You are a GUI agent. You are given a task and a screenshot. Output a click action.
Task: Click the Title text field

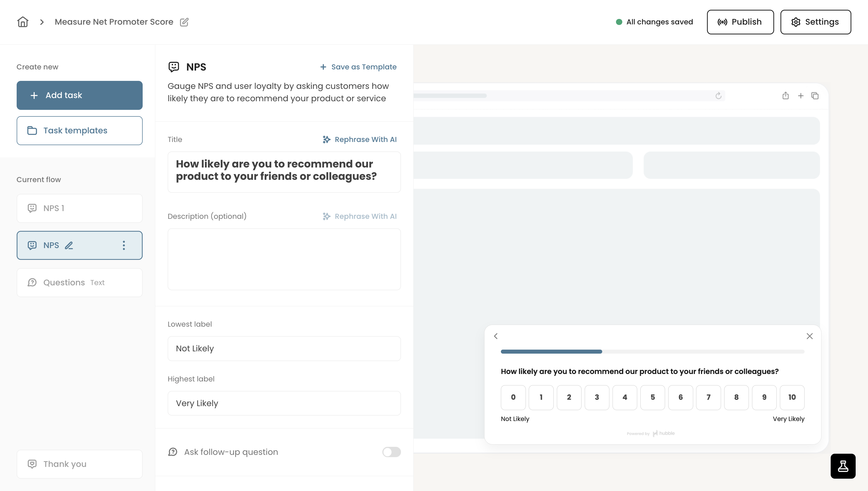(284, 172)
